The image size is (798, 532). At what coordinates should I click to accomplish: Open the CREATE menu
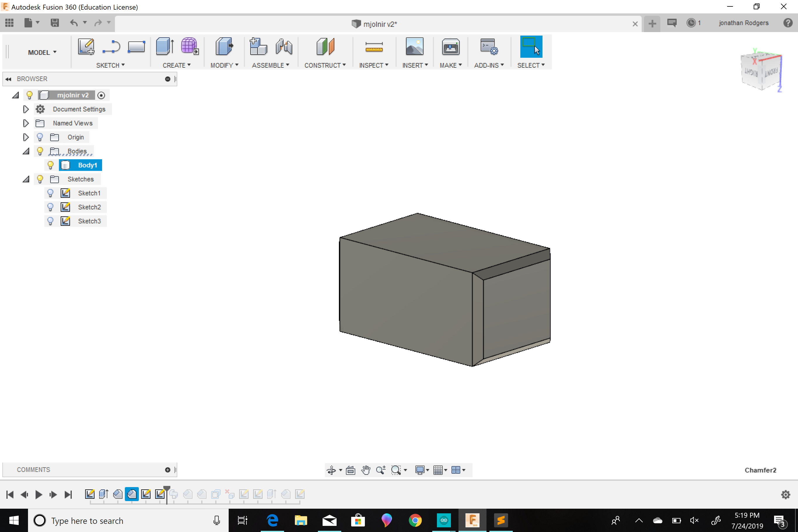pyautogui.click(x=176, y=65)
